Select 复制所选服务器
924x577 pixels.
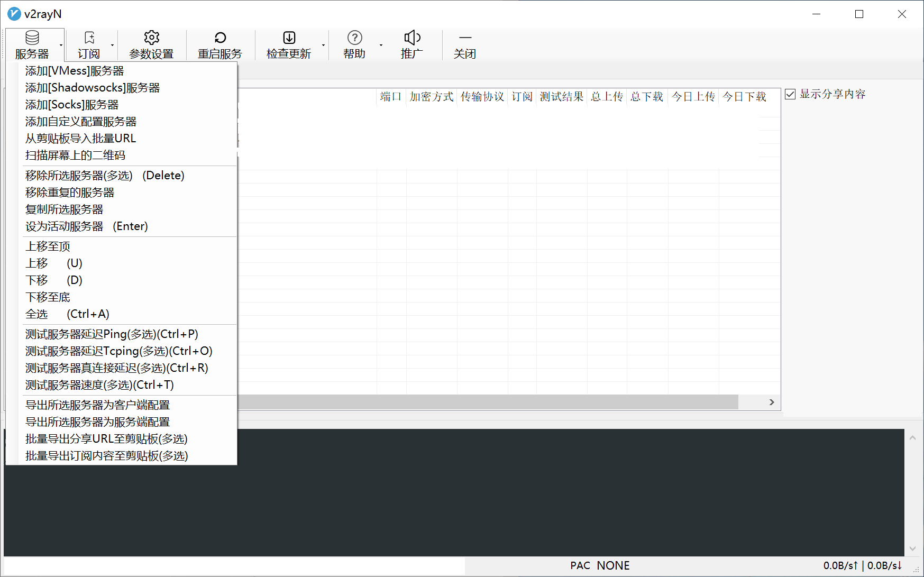(x=127, y=209)
